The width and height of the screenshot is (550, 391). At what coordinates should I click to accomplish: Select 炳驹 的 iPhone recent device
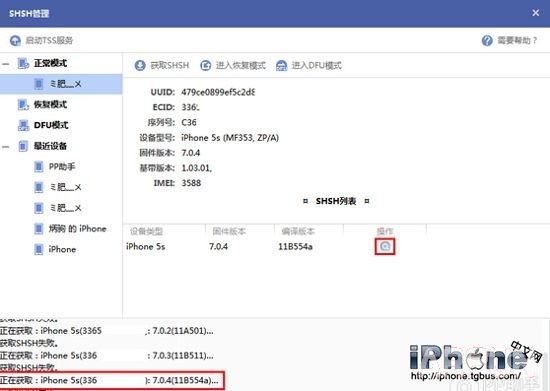point(77,229)
